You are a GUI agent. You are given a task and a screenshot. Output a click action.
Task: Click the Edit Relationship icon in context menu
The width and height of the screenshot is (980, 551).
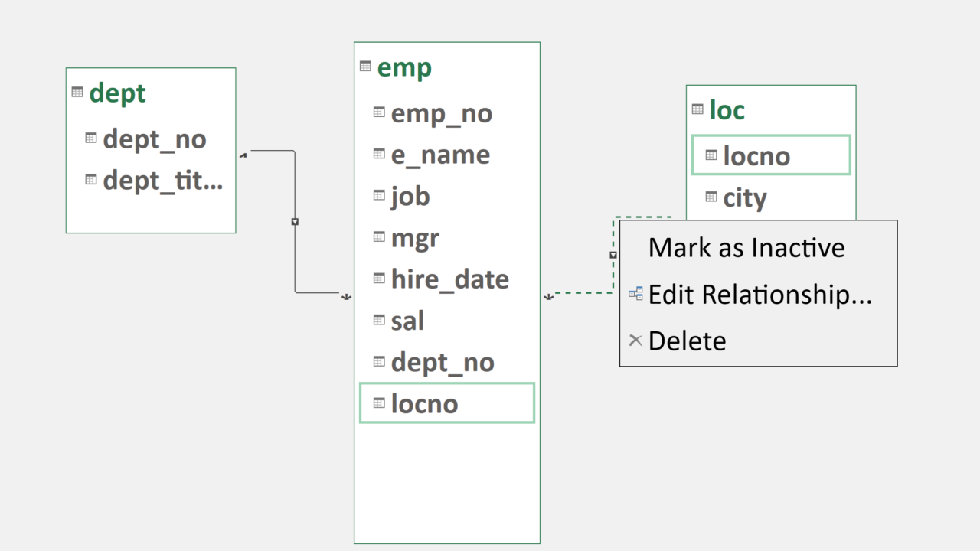[635, 293]
